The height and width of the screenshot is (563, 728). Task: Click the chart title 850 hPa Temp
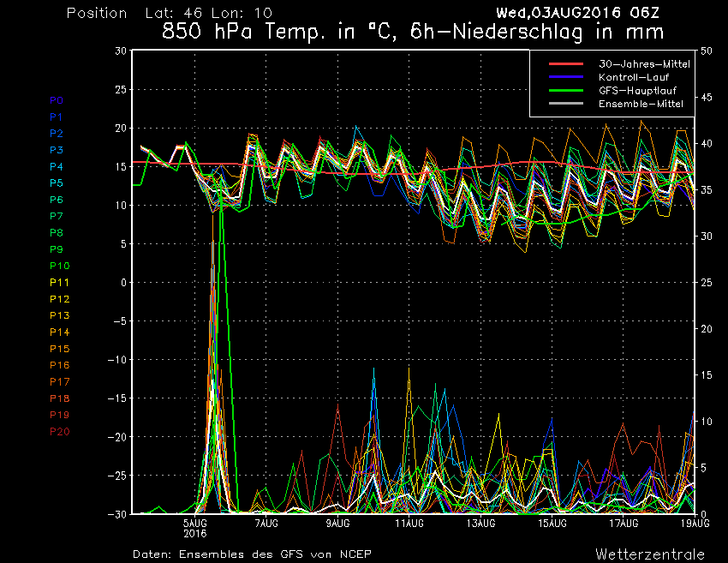[x=413, y=32]
